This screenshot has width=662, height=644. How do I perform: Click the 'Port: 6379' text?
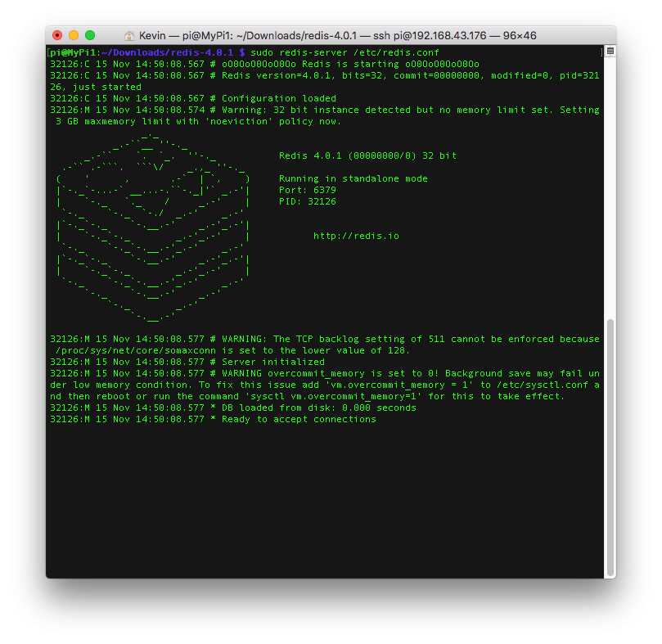point(308,190)
